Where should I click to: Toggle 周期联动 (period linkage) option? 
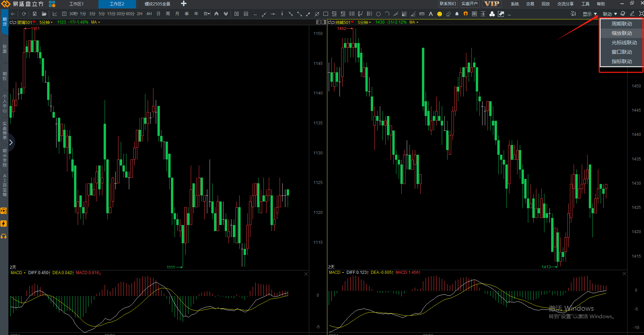click(x=621, y=24)
